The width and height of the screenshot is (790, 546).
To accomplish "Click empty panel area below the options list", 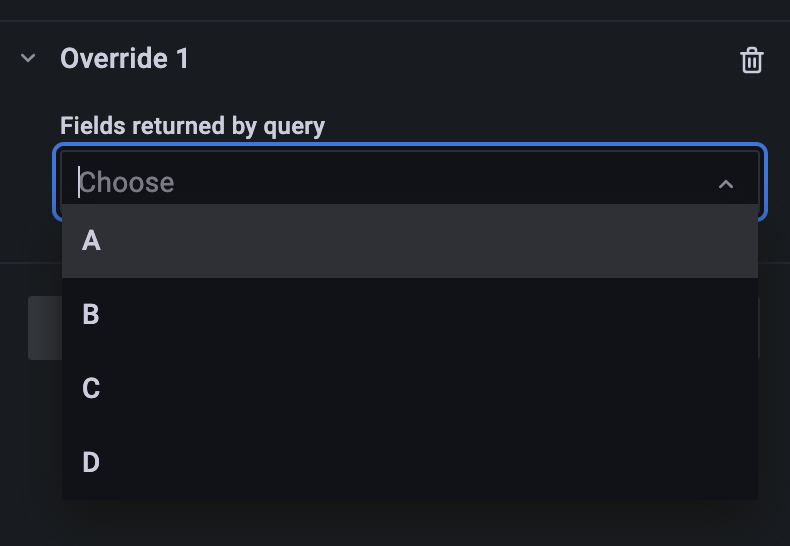I will coord(400,523).
